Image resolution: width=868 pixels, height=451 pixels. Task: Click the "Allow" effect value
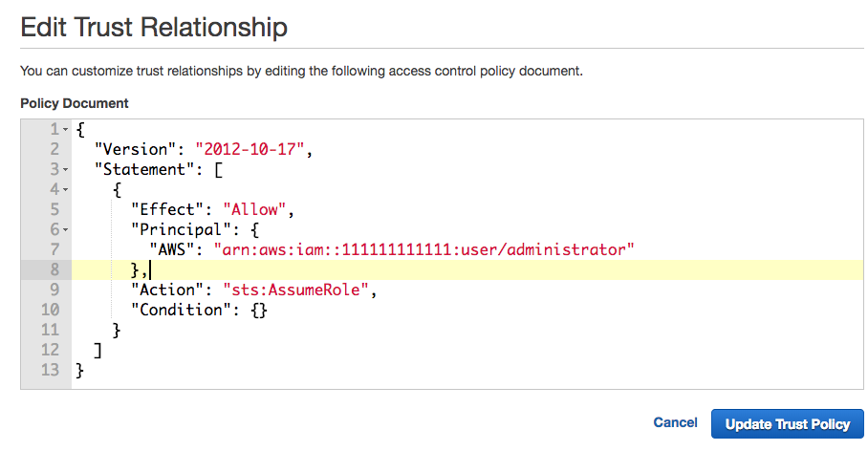click(254, 209)
